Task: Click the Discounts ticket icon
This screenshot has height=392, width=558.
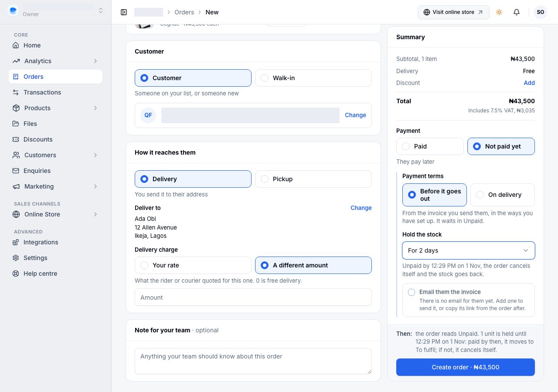Action: [x=16, y=139]
